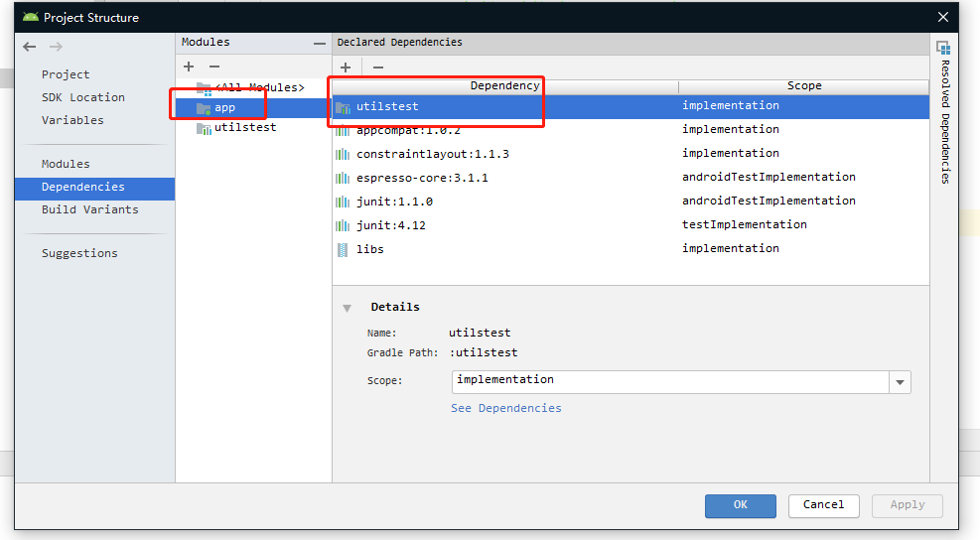Select the utilstest module in Modules list
This screenshot has height=540, width=980.
[253, 127]
